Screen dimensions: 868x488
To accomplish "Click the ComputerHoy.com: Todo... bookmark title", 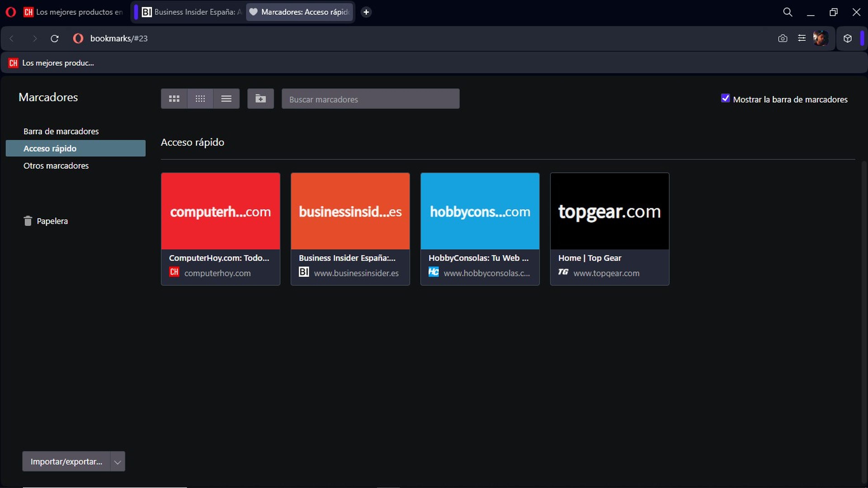I will [x=219, y=258].
